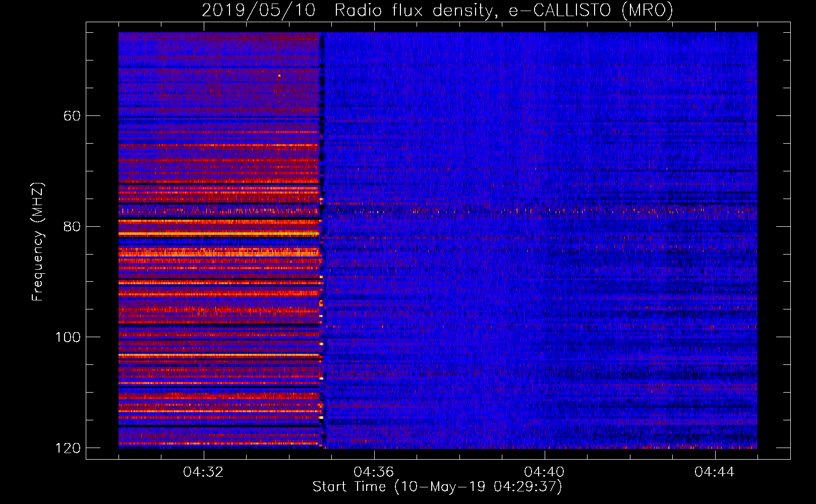Click the plot title mentioning e-CALLISTO (MRO)
Screen dimensions: 816x504
[437, 11]
